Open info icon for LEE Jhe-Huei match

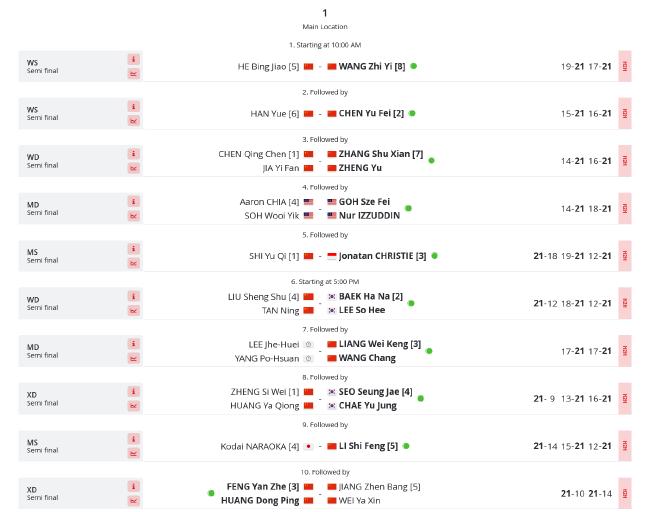pyautogui.click(x=133, y=344)
